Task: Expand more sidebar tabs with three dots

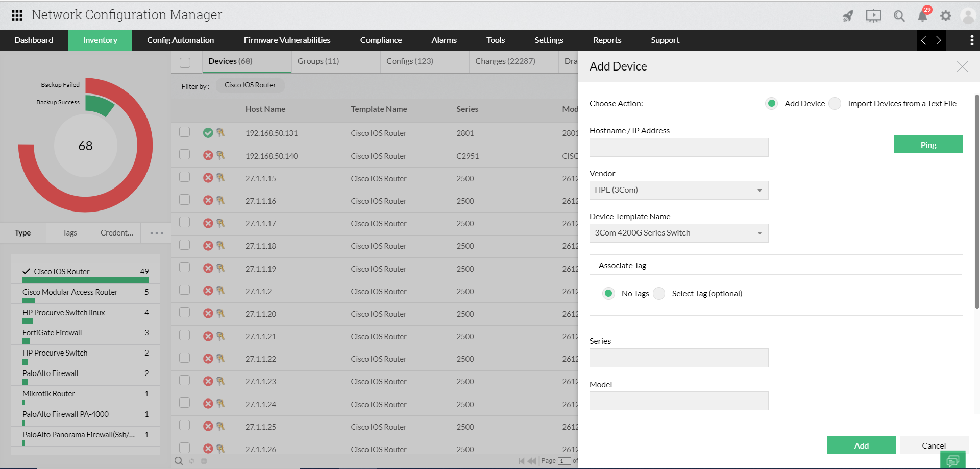Action: coord(157,233)
